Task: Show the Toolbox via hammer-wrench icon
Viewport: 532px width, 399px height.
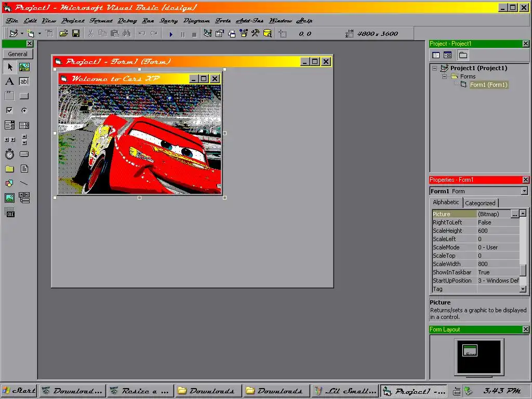Action: [x=256, y=33]
